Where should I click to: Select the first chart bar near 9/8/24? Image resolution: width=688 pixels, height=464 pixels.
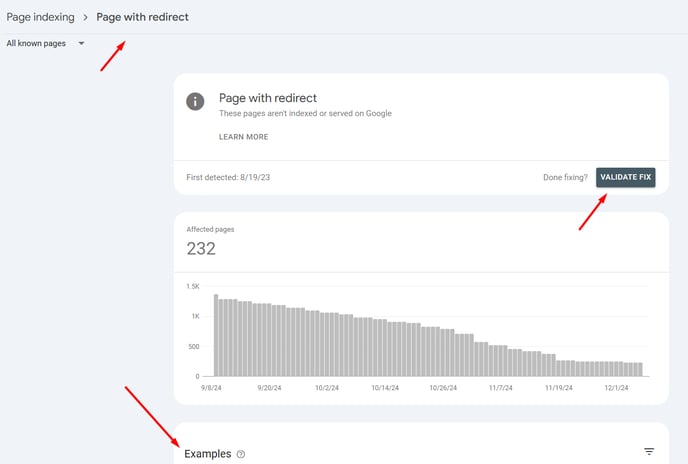pos(216,335)
